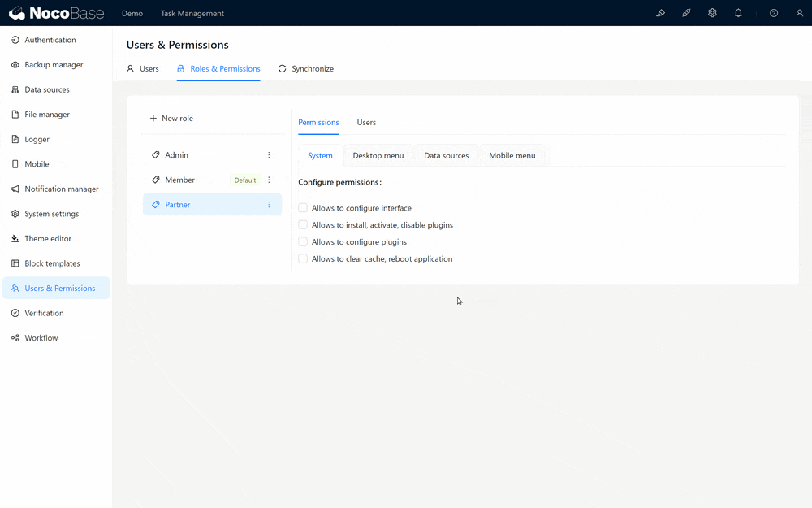Open UI editor highlighter icon in header

660,13
